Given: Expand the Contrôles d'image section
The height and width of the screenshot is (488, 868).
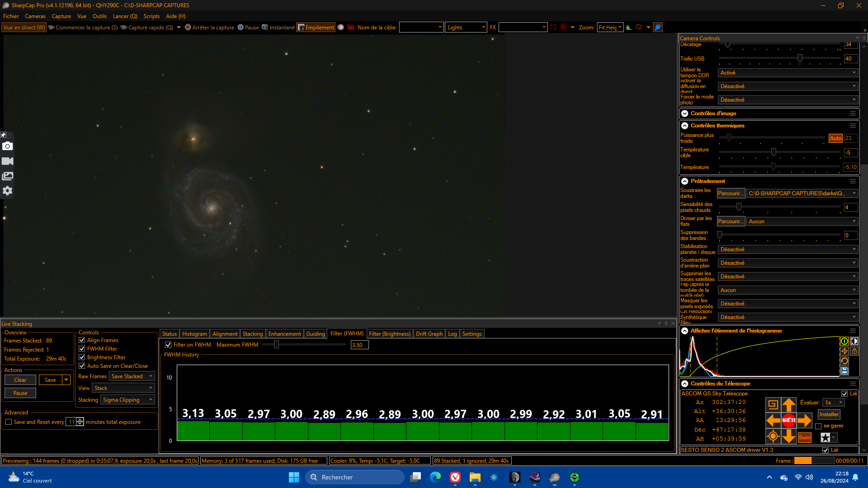Looking at the screenshot, I should [685, 113].
